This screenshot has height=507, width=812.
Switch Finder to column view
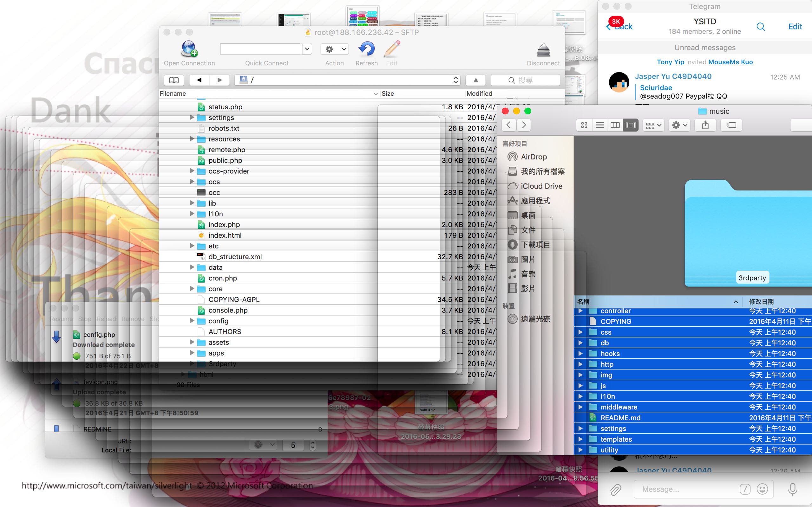615,125
